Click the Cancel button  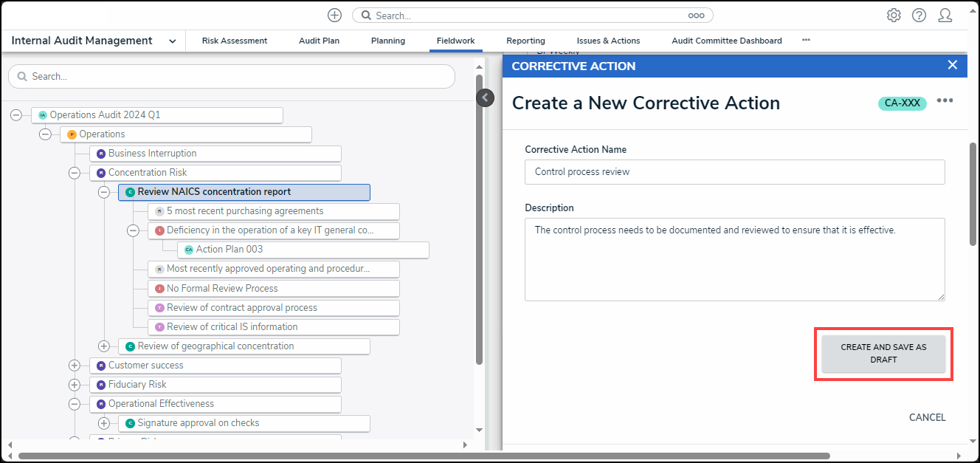927,417
